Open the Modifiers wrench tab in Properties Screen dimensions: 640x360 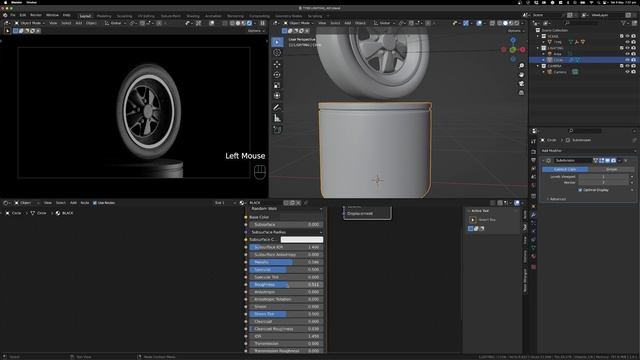[533, 215]
